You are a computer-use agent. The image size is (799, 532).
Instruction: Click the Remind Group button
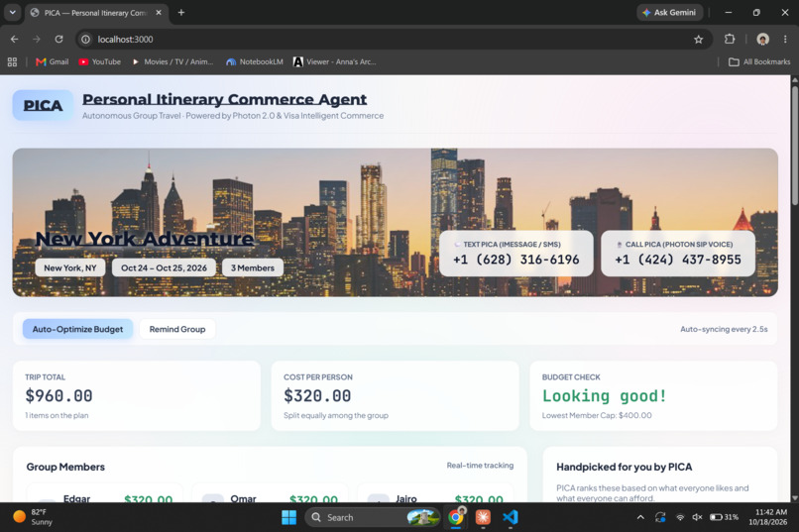click(177, 329)
